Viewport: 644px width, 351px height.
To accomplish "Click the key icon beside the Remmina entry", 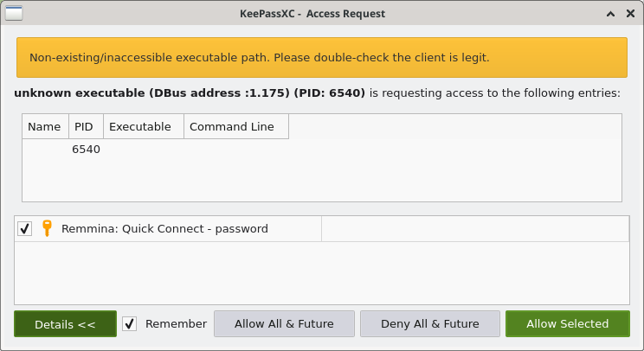I will (47, 229).
